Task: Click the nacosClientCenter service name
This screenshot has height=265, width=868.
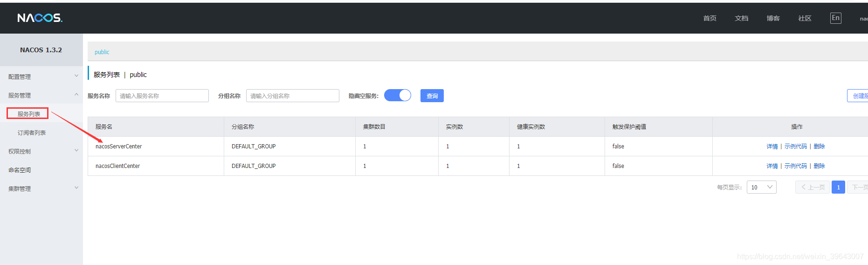Action: (x=118, y=166)
